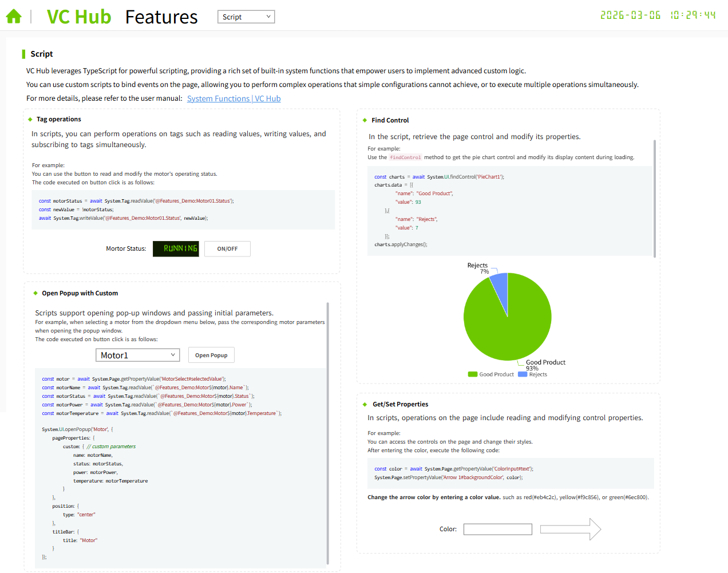Image resolution: width=728 pixels, height=573 pixels.
Task: Click the Color text input field
Action: [497, 529]
